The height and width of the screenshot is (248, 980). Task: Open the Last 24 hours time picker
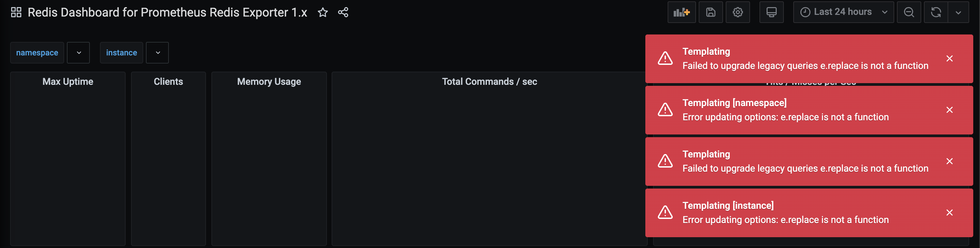click(844, 12)
